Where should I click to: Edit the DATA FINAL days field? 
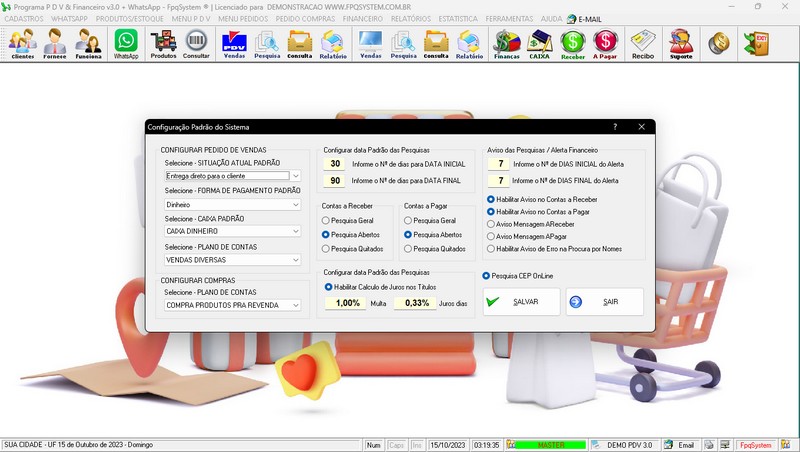tap(335, 181)
